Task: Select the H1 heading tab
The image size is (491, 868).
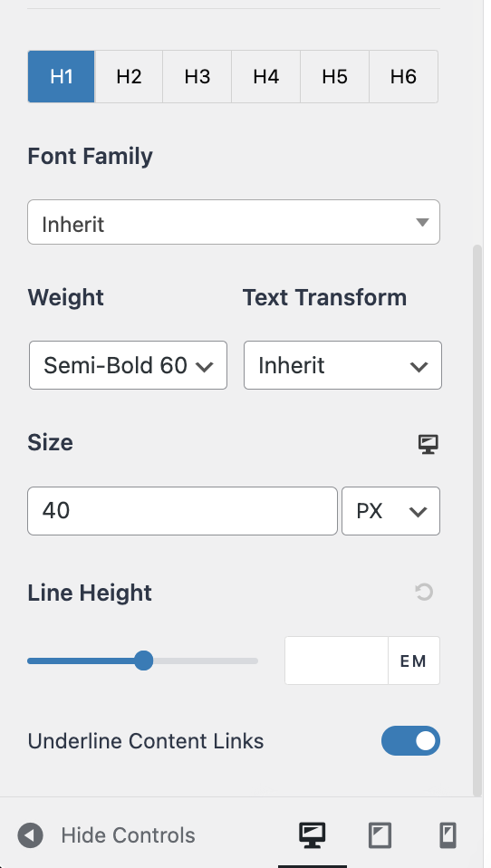Action: pos(62,76)
